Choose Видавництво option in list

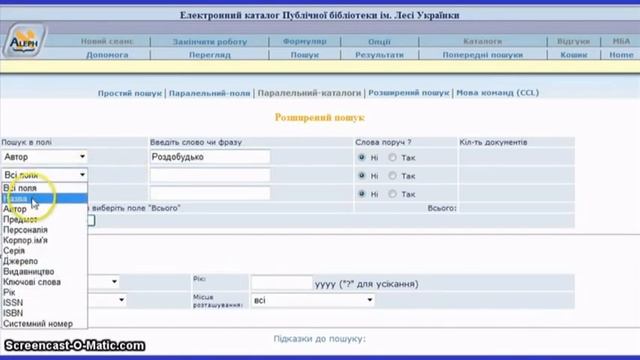tap(44, 271)
